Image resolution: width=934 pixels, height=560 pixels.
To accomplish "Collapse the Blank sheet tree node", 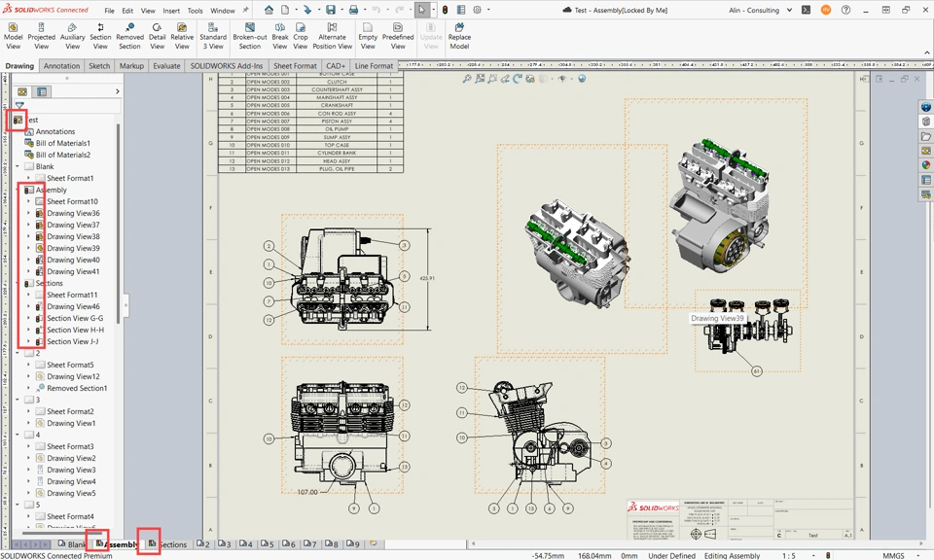I will [18, 166].
